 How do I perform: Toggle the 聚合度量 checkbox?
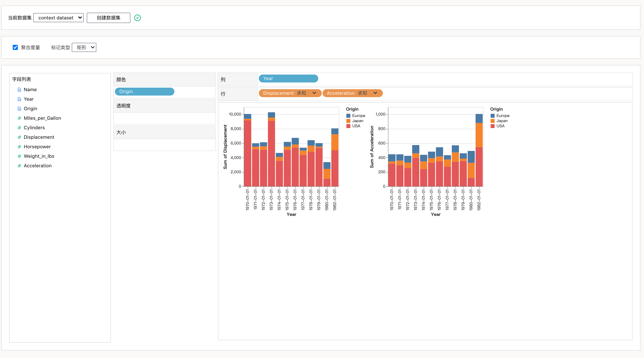(x=15, y=48)
